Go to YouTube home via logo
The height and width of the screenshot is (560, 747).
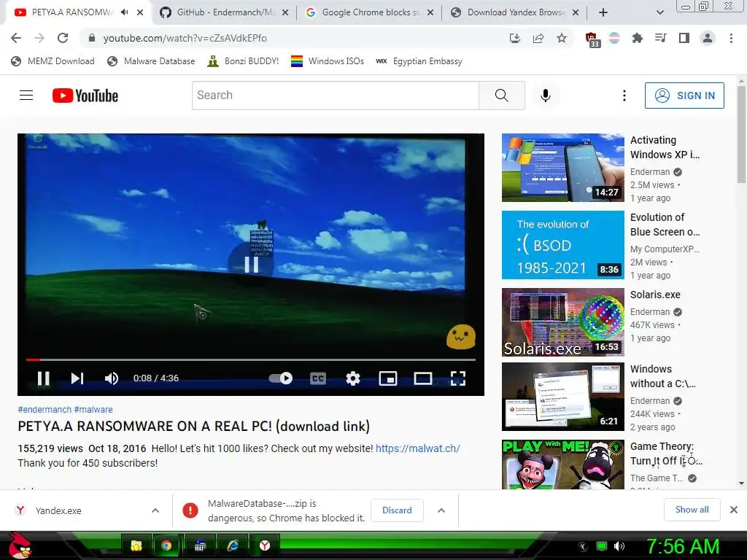click(x=85, y=96)
